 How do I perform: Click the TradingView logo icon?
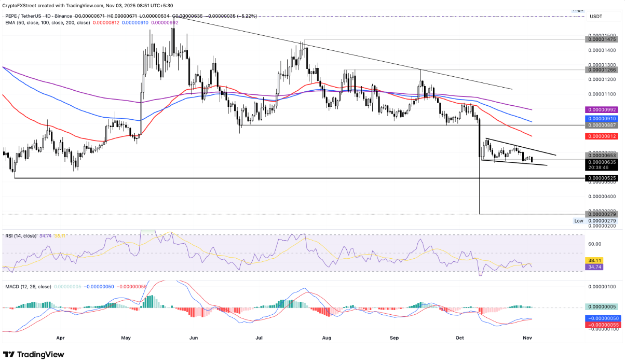click(9, 355)
